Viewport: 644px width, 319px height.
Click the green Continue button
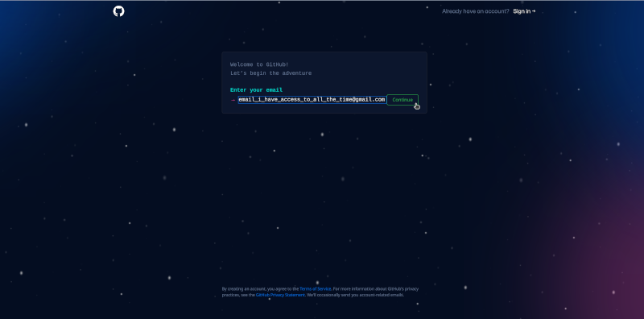click(402, 100)
